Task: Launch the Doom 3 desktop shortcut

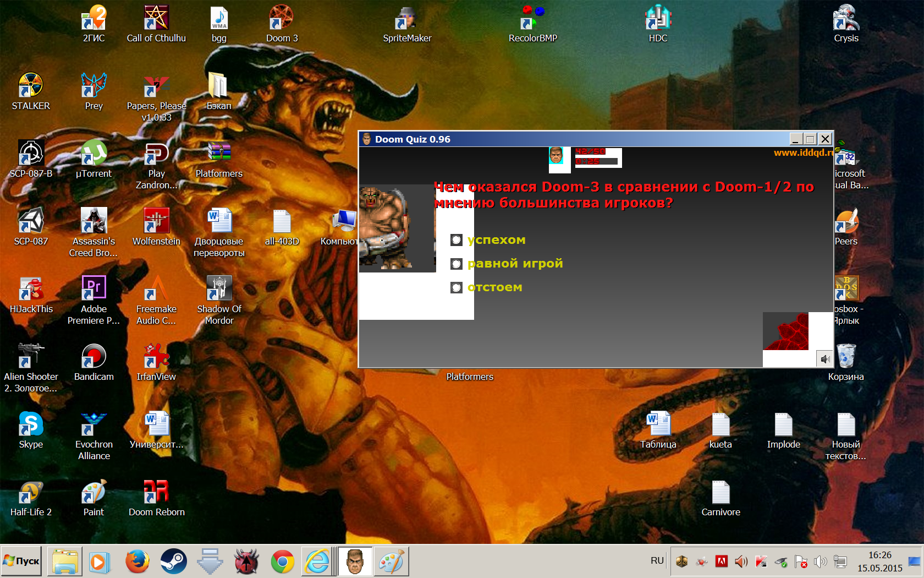Action: pos(282,24)
